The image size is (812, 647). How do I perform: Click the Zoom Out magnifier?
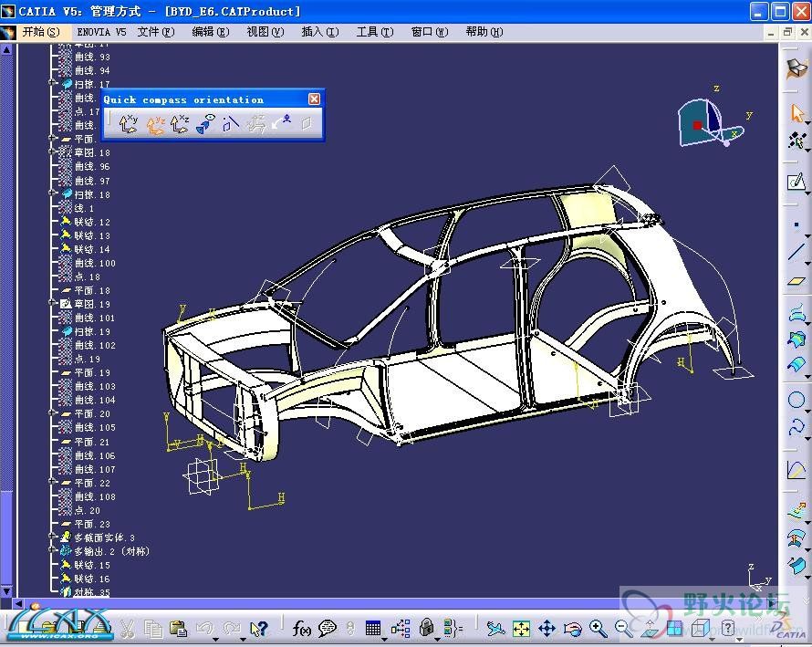[x=624, y=629]
